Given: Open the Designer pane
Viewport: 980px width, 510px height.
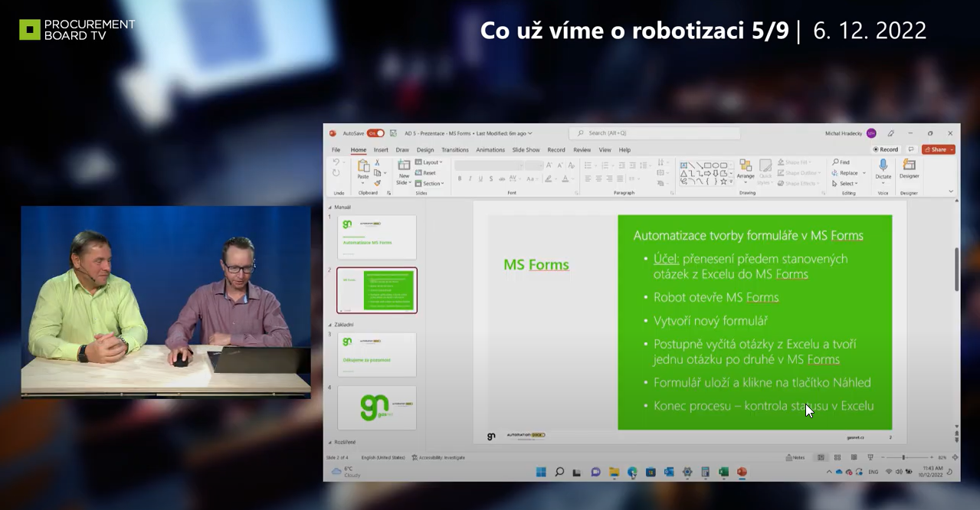Looking at the screenshot, I should 910,169.
